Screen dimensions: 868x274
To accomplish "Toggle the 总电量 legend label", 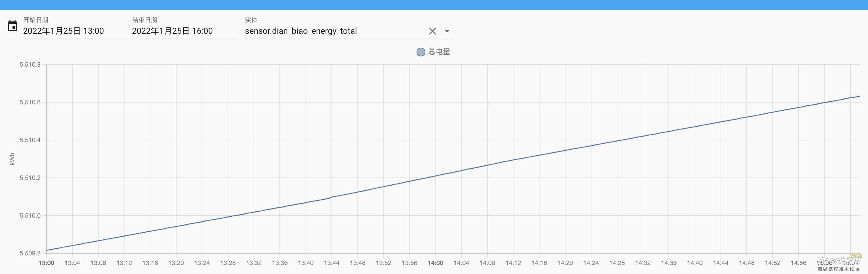I will coord(439,52).
